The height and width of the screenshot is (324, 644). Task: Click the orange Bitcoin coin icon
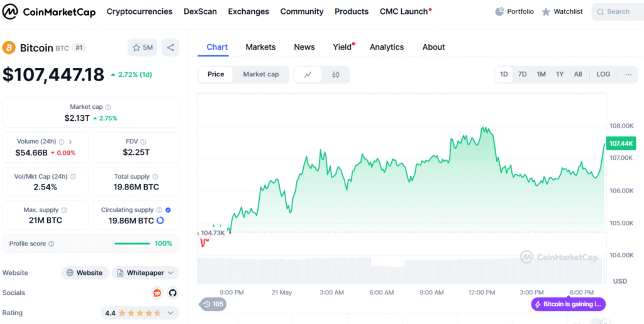point(9,48)
